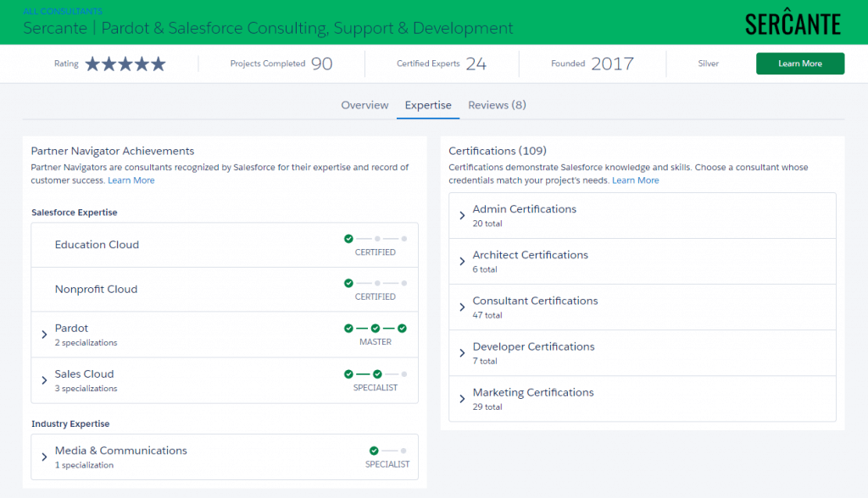Screen dimensions: 868x498
Task: Click the '47 total' count text
Action: [x=487, y=315]
